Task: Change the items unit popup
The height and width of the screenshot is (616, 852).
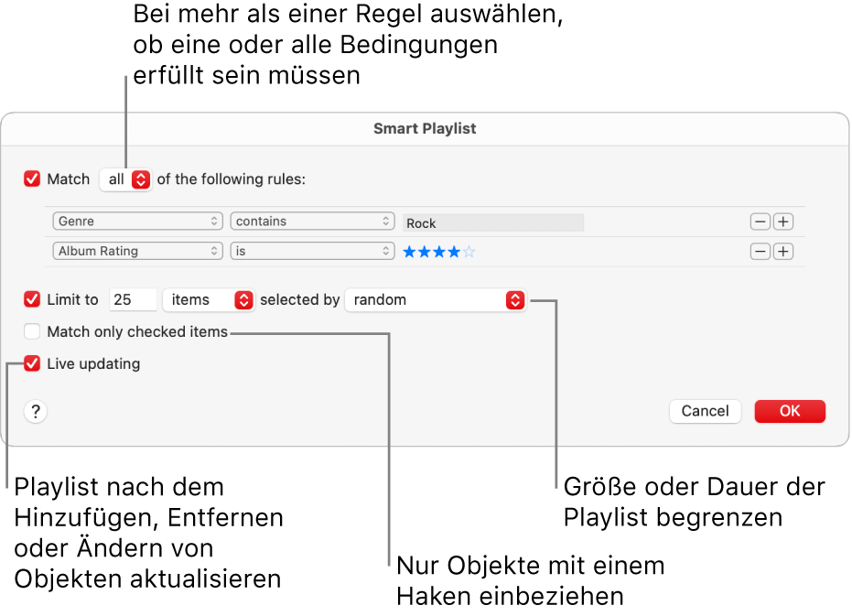Action: [208, 299]
